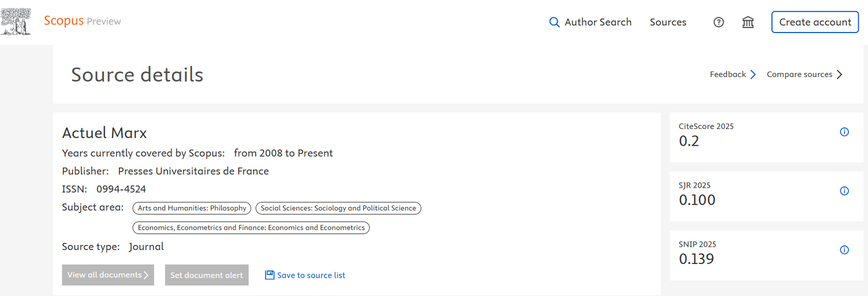The height and width of the screenshot is (296, 868).
Task: Select Arts and Humanities: Philosophy tag
Action: [x=192, y=208]
